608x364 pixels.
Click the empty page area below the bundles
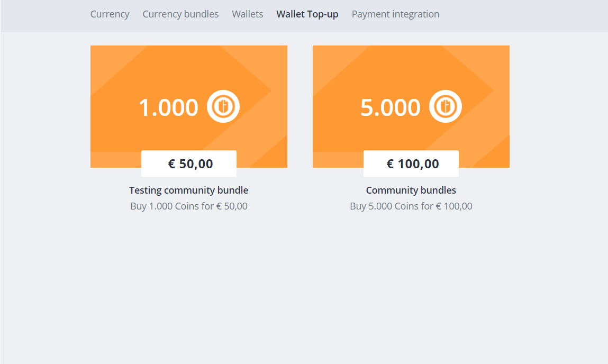(x=304, y=291)
